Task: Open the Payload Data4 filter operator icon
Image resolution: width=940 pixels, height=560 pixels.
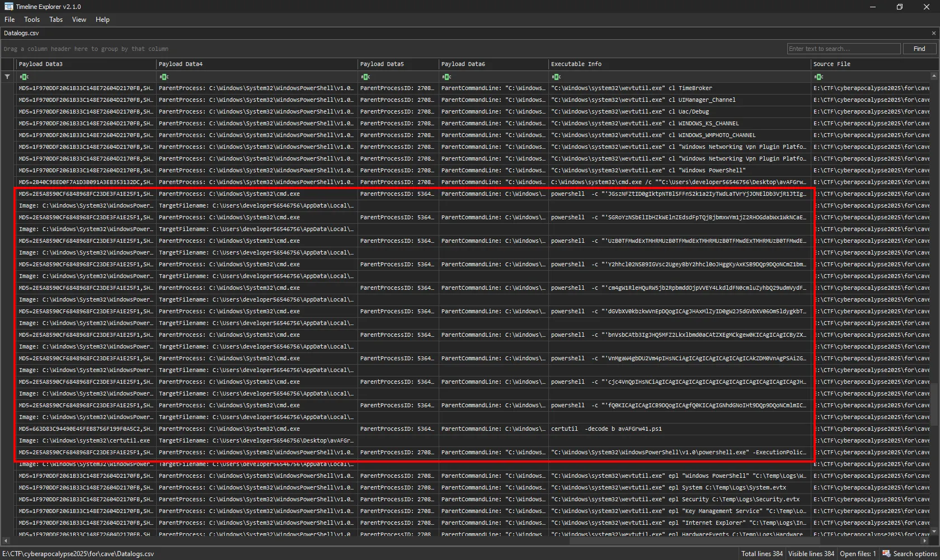Action: 164,77
